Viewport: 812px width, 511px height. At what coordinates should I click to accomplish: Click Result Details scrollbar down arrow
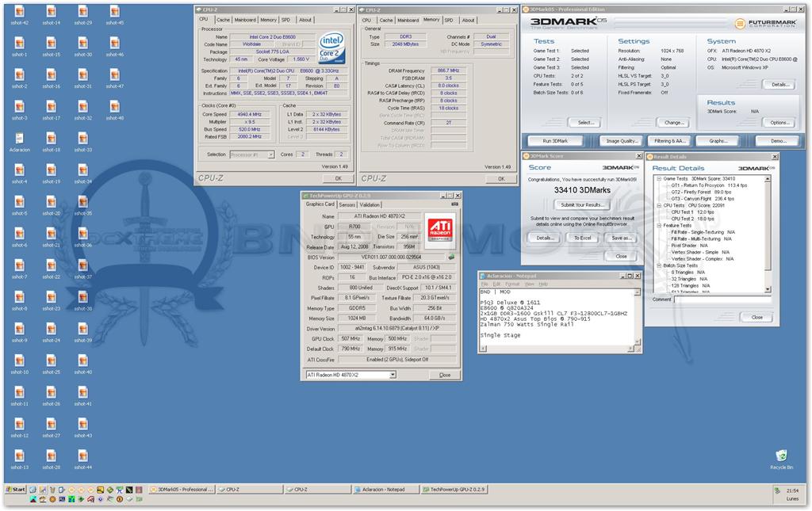click(x=768, y=290)
